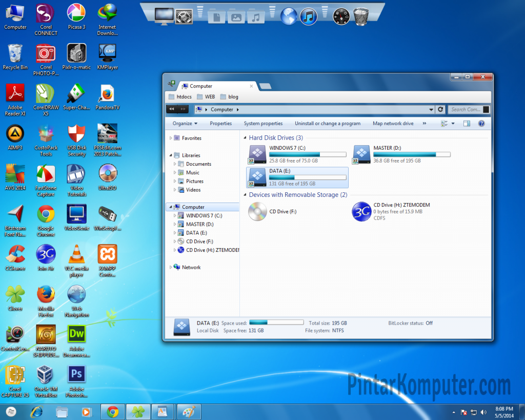Launch UltraISO desktop icon

[107, 177]
